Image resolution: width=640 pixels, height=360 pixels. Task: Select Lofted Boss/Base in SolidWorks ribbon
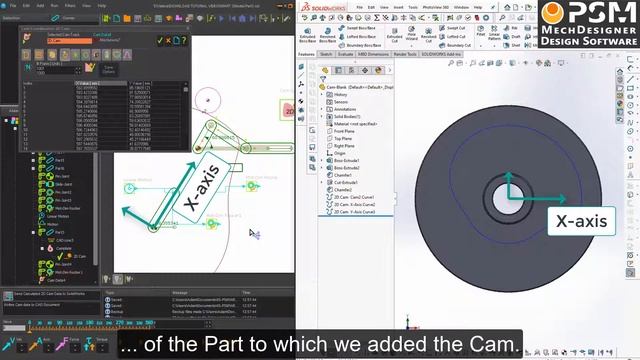coord(357,37)
